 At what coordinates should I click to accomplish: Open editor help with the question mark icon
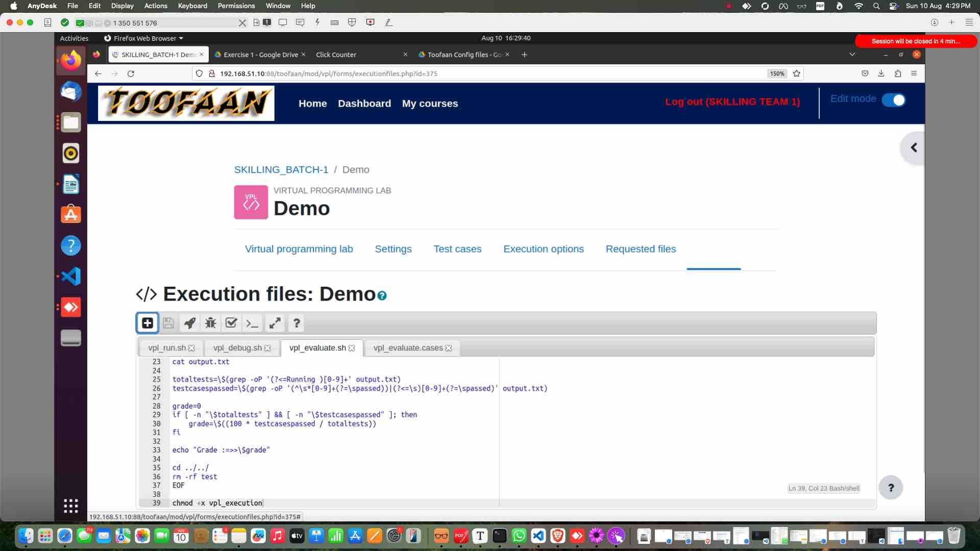point(297,323)
